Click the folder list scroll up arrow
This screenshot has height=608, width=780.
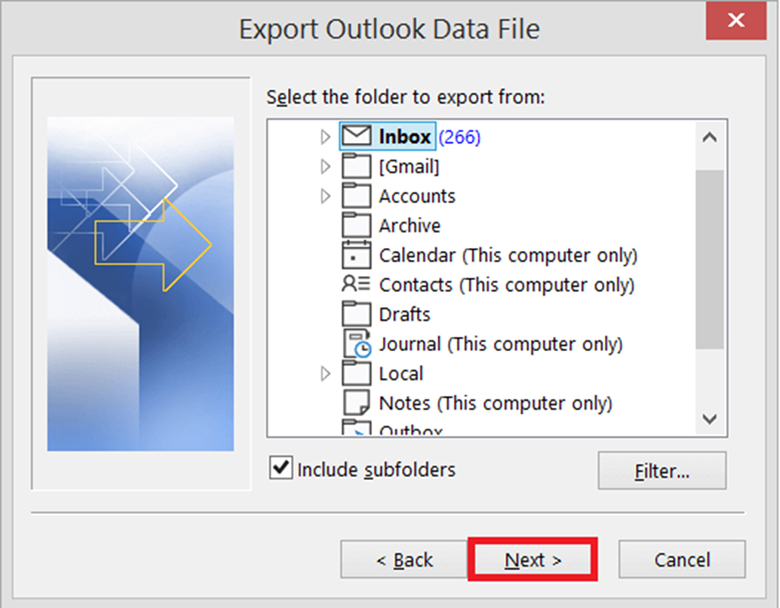point(710,137)
